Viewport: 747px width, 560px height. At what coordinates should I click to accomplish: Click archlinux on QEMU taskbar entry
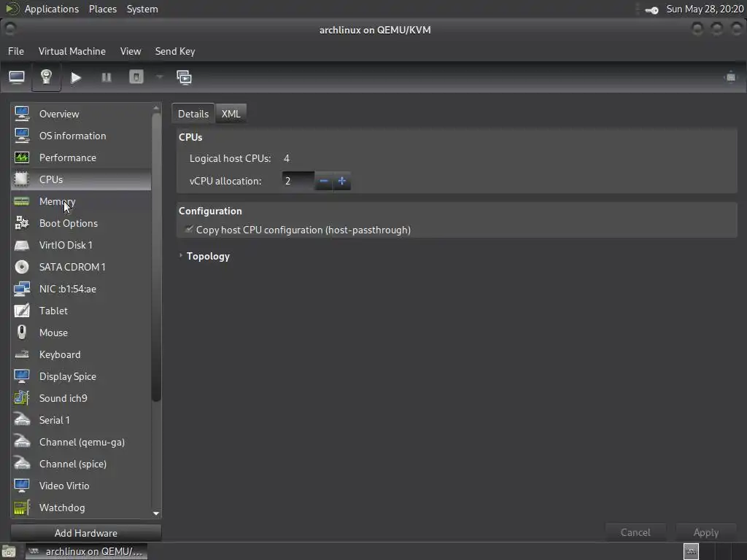coord(86,551)
